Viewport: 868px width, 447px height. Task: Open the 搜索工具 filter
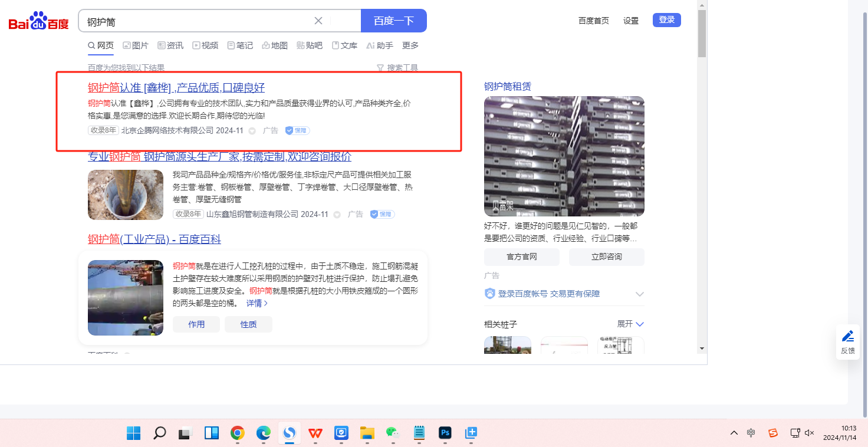pos(397,68)
